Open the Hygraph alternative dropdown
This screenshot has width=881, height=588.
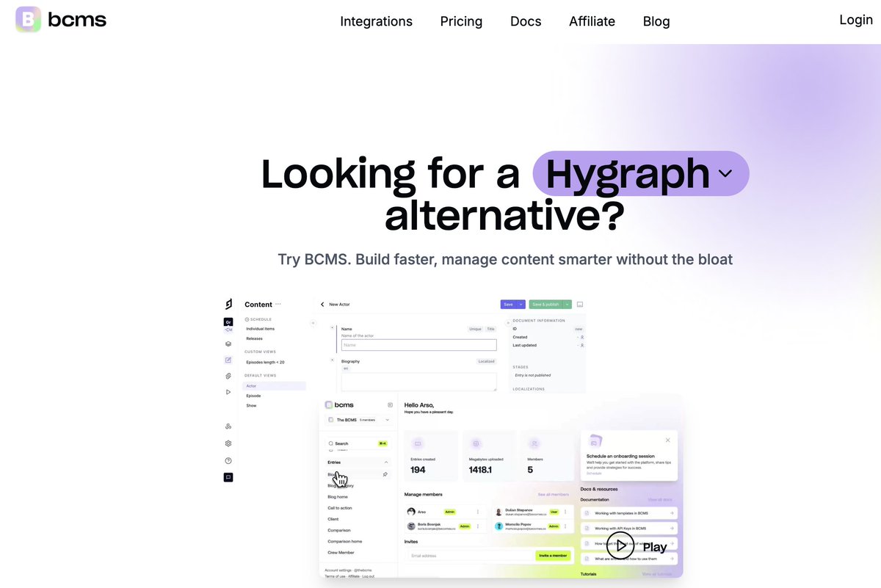pyautogui.click(x=641, y=174)
